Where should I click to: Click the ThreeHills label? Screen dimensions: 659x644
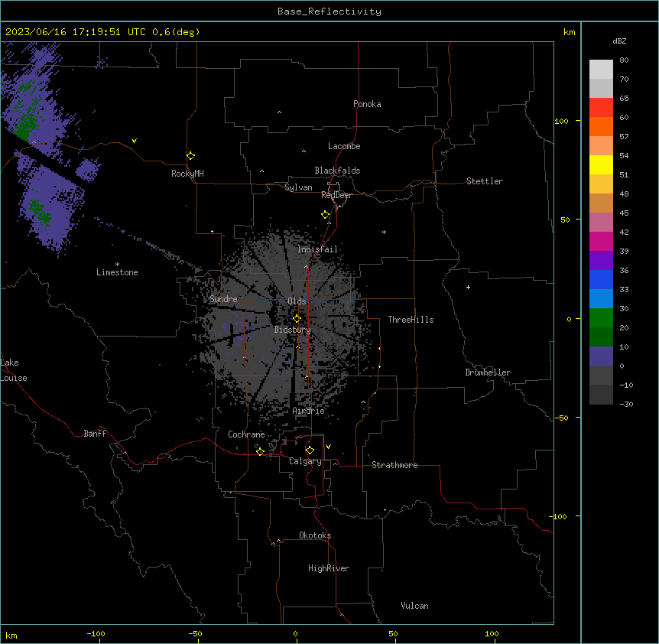[x=411, y=320]
